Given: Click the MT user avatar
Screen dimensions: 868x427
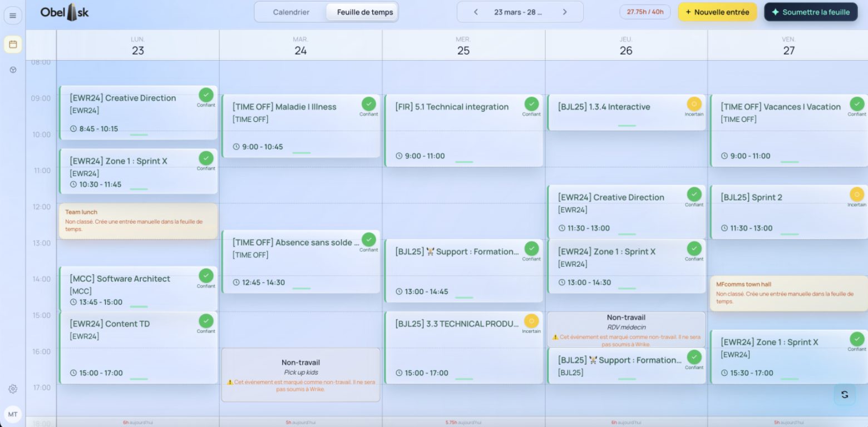Looking at the screenshot, I should 13,414.
